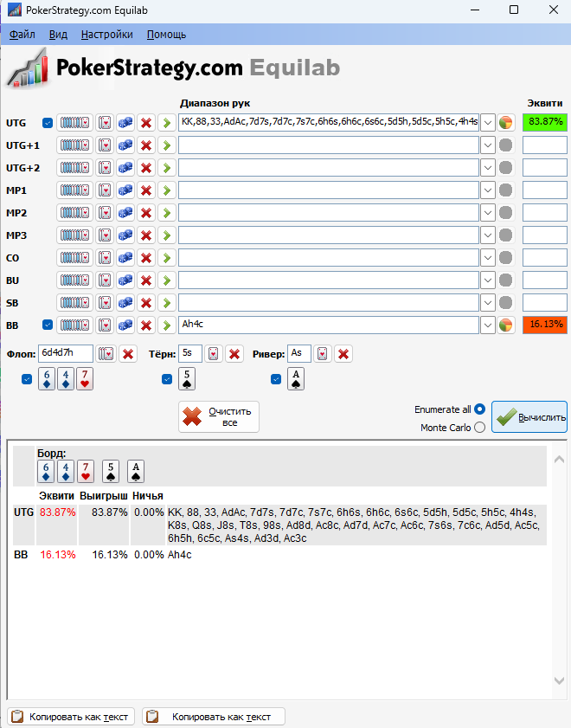
Task: Click the UTG hand range input field
Action: [329, 123]
